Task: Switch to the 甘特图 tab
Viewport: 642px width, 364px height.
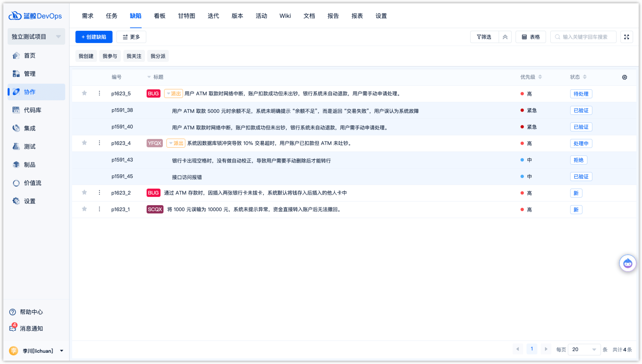Action: pos(186,16)
